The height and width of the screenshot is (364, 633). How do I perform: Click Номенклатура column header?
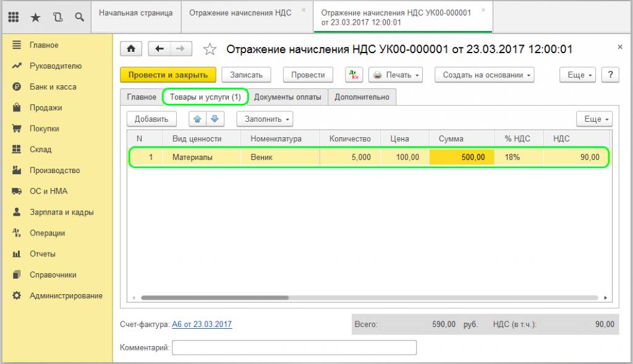(280, 139)
